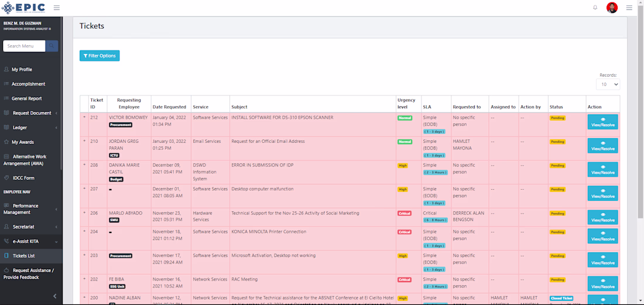Image resolution: width=644 pixels, height=305 pixels.
Task: Expand row details for ticket 212
Action: tap(84, 118)
